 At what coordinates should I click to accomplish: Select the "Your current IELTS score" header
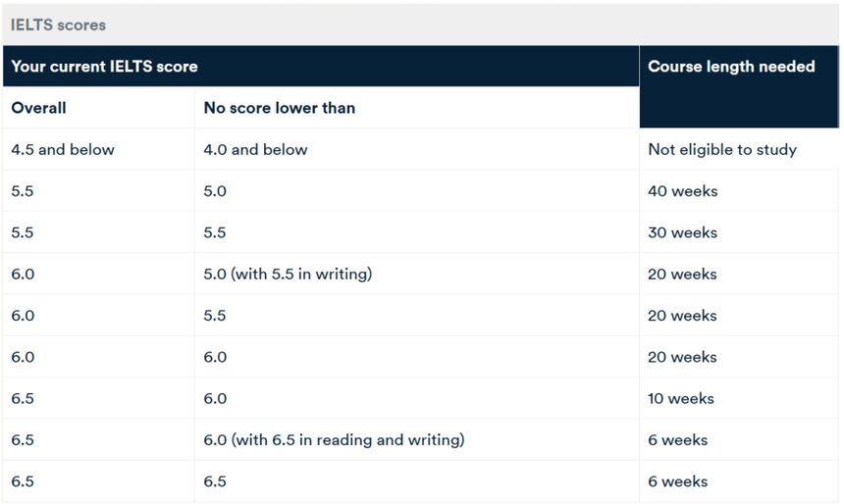[x=104, y=67]
